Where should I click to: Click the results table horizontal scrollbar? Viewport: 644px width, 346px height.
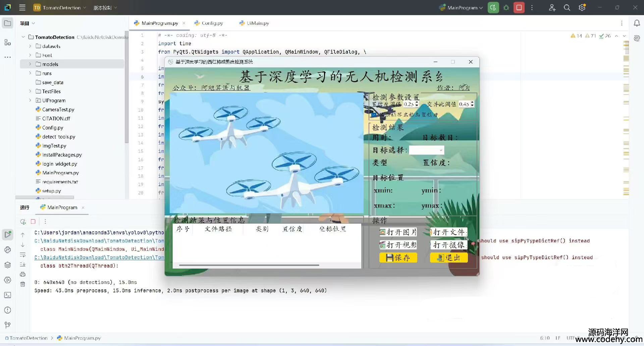[x=249, y=265]
